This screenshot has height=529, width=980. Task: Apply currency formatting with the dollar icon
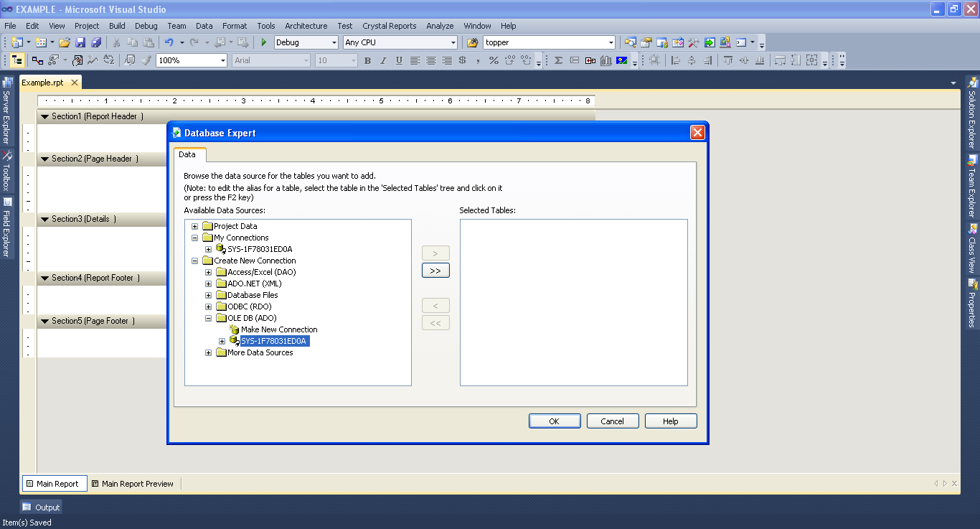(463, 61)
